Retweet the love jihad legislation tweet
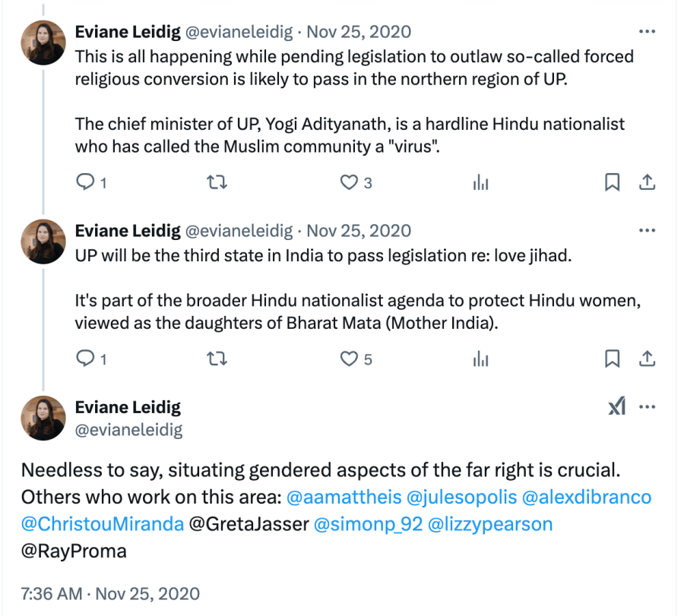Image resolution: width=684 pixels, height=616 pixels. coord(217,359)
